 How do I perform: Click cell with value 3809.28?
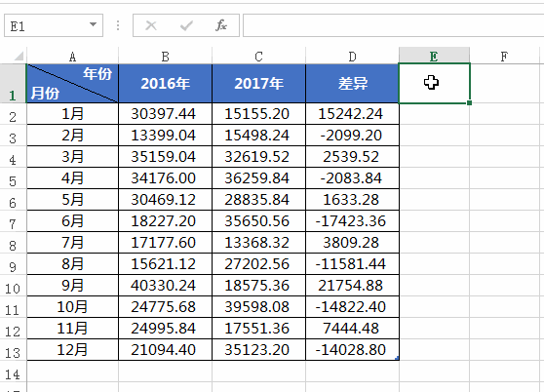pos(353,243)
